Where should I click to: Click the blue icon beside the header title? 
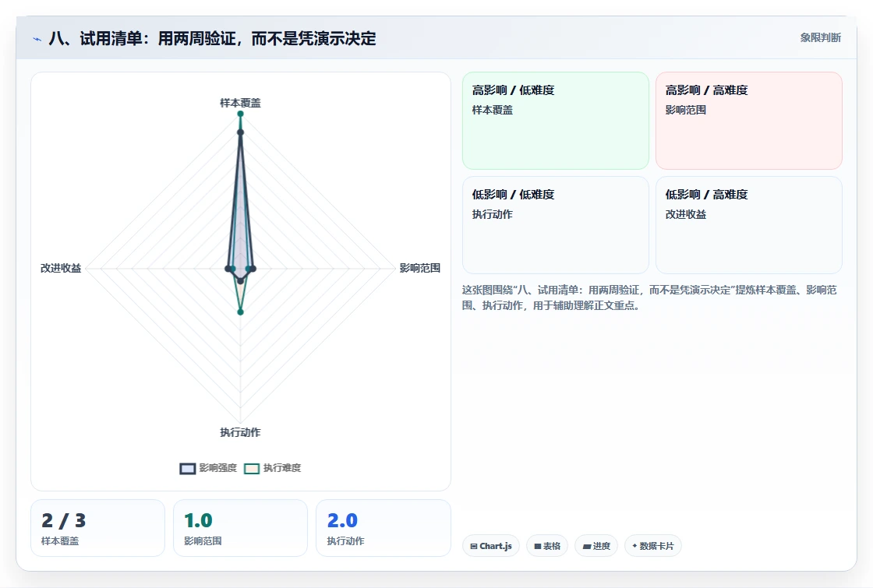(37, 39)
